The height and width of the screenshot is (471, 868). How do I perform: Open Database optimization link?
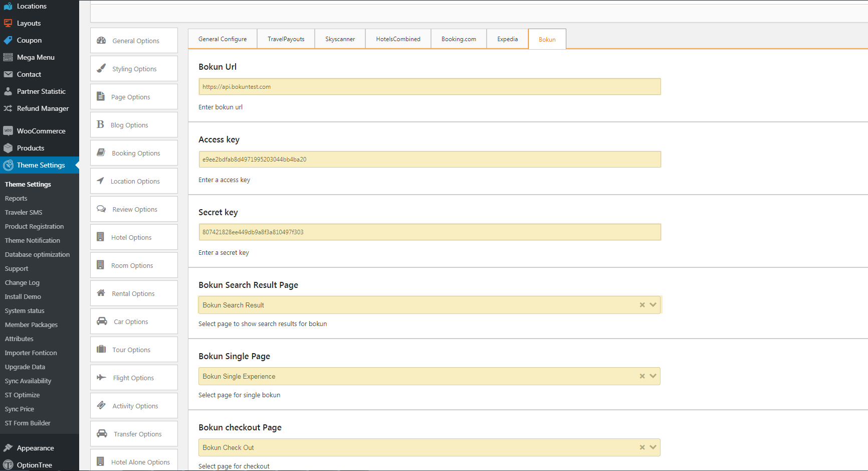click(38, 255)
